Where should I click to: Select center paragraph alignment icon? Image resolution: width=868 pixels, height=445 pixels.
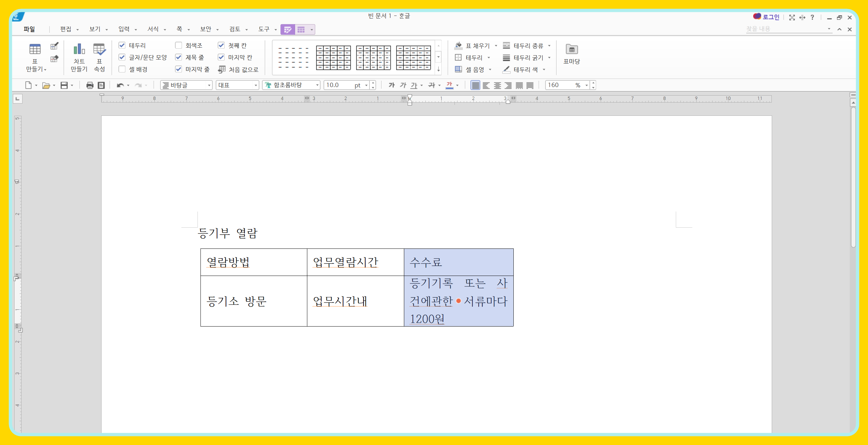click(497, 85)
